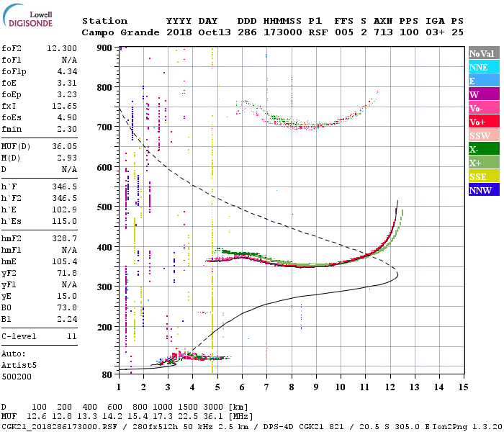
Task: Select the X- dark green legend swatch
Action: [x=484, y=149]
